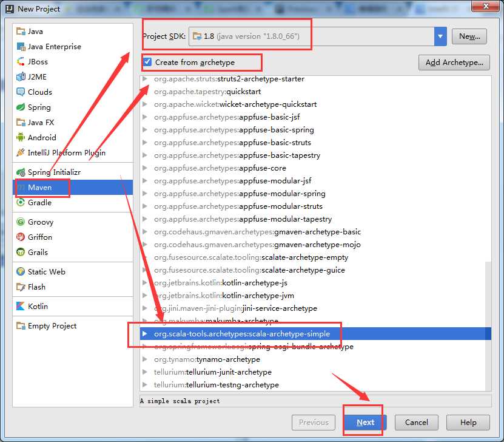Click the Spring leaf icon
The image size is (504, 442).
pyautogui.click(x=21, y=107)
